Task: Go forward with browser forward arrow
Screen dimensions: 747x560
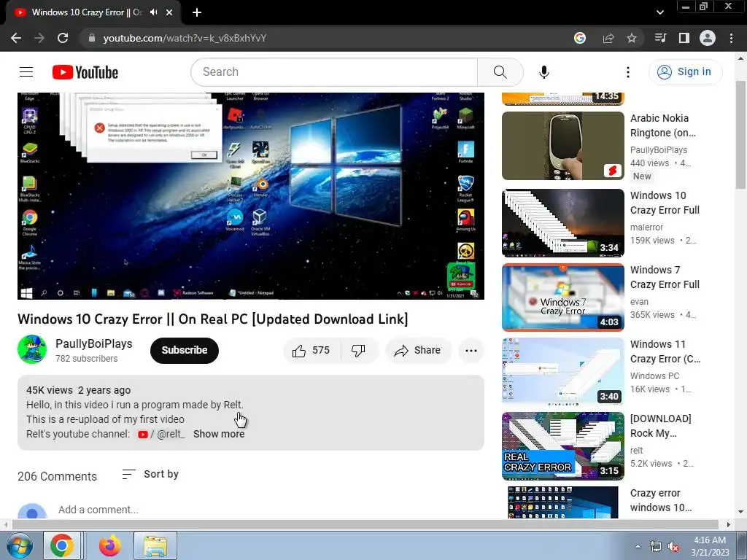Action: (x=39, y=38)
